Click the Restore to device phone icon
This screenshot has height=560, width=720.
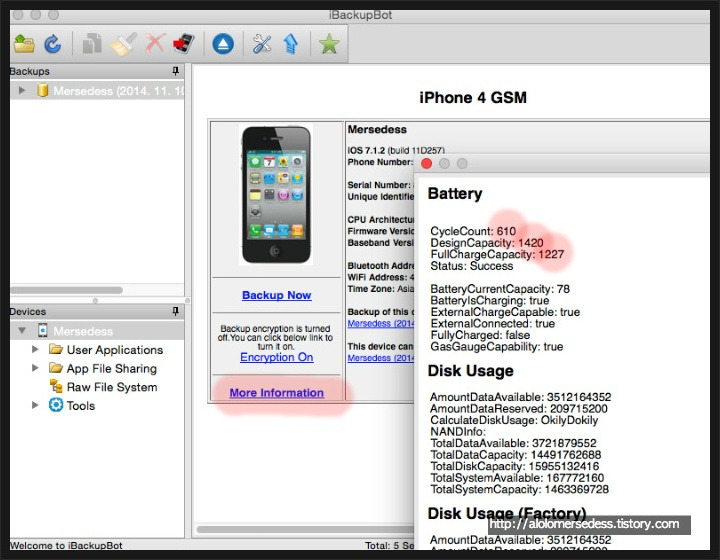click(x=184, y=44)
